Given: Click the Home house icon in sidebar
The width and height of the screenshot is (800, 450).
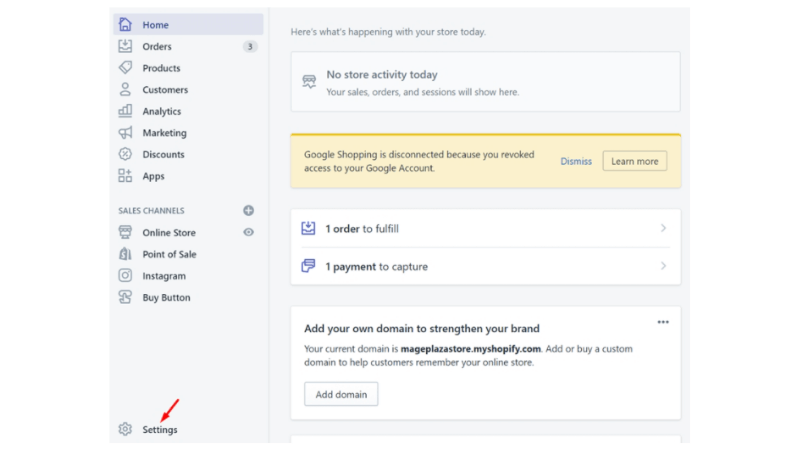Looking at the screenshot, I should [x=125, y=24].
